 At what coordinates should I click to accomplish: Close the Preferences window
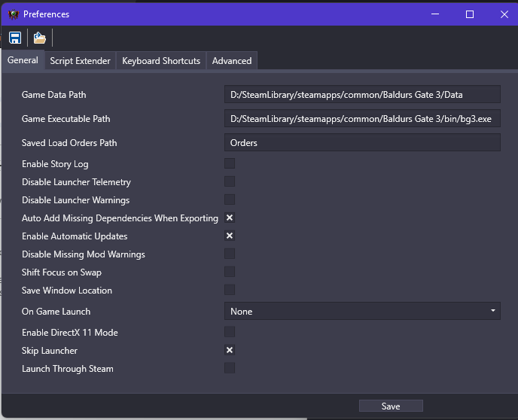[504, 14]
